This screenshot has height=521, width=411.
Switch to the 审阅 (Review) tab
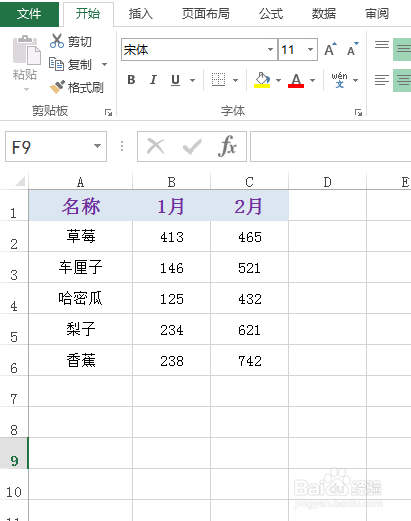click(377, 14)
